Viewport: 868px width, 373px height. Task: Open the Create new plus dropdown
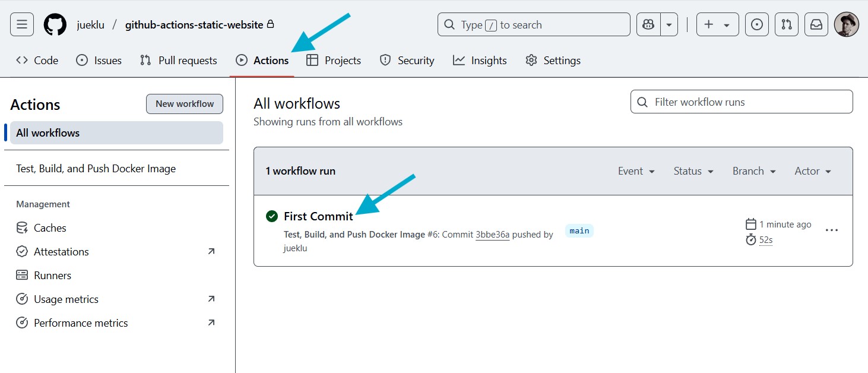(717, 24)
